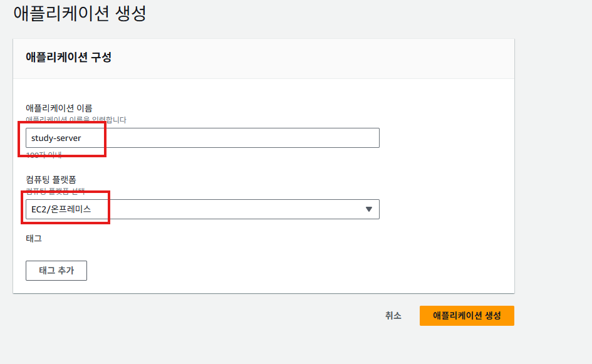Cancel with the 취소 link
This screenshot has height=364, width=592.
click(x=393, y=316)
